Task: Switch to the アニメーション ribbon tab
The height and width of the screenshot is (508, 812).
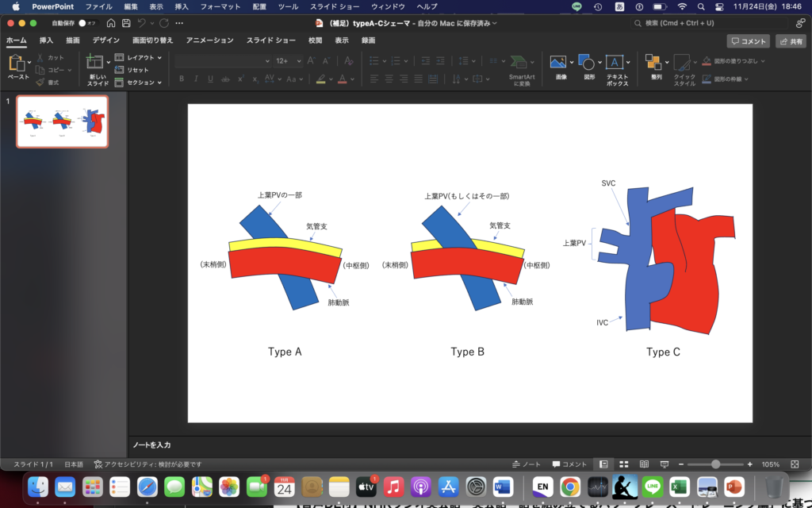Action: point(209,40)
